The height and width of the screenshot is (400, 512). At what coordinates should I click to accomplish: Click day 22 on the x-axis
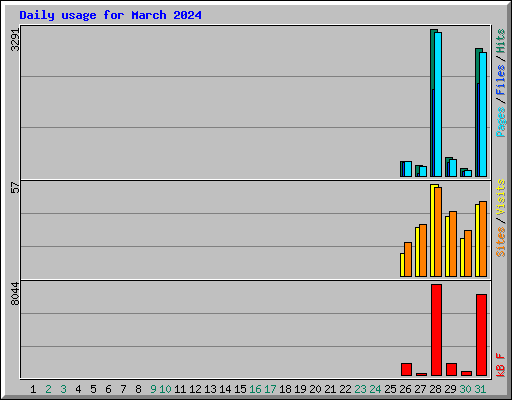tap(345, 389)
